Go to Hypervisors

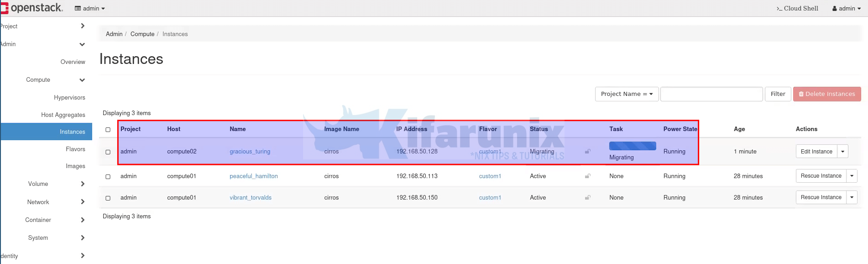tap(69, 98)
